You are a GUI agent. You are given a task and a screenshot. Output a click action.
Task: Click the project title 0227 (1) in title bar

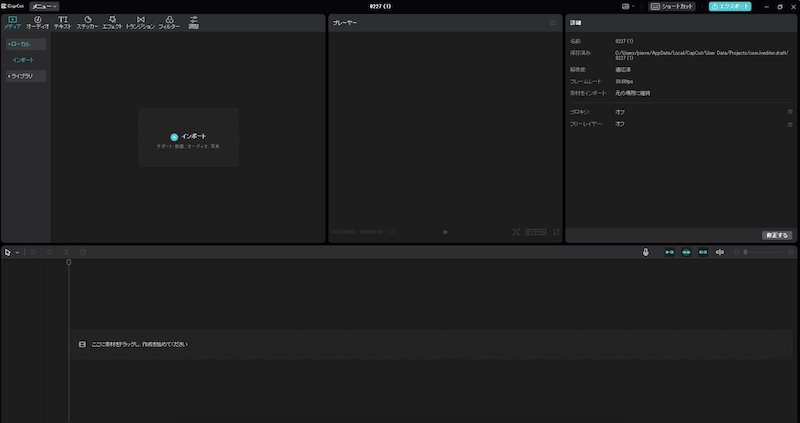381,7
